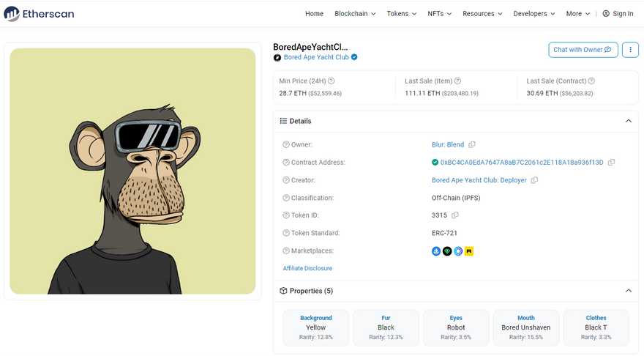Collapse the Properties (5) section

click(628, 291)
